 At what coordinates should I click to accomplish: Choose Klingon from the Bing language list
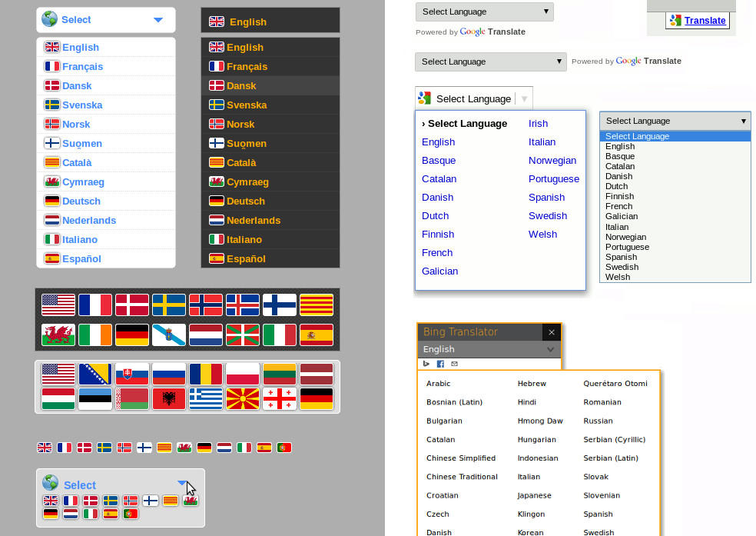[x=531, y=514]
